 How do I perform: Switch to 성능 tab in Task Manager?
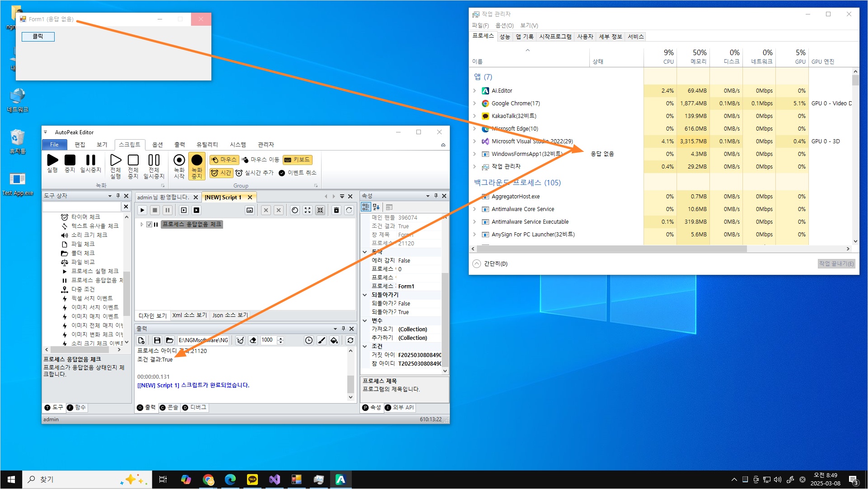[x=504, y=37]
